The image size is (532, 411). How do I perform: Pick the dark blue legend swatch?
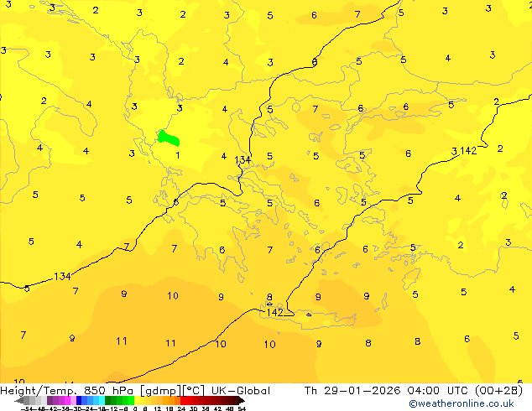[x=79, y=400]
